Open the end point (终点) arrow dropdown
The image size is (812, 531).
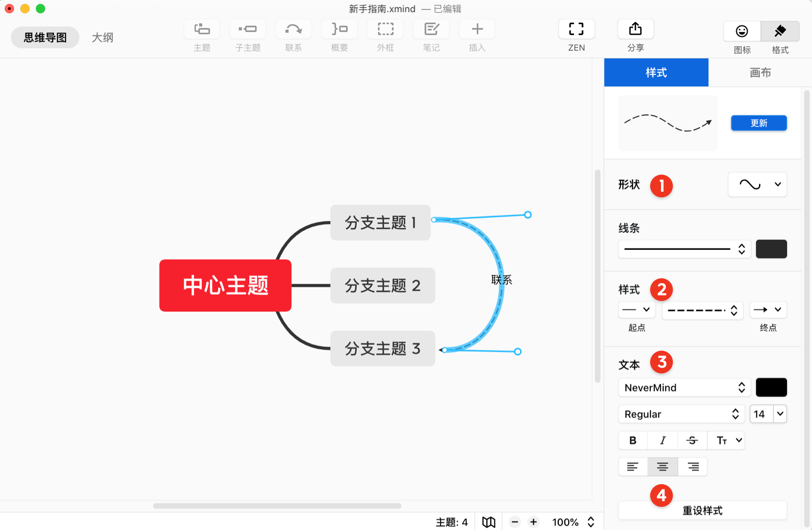[768, 310]
